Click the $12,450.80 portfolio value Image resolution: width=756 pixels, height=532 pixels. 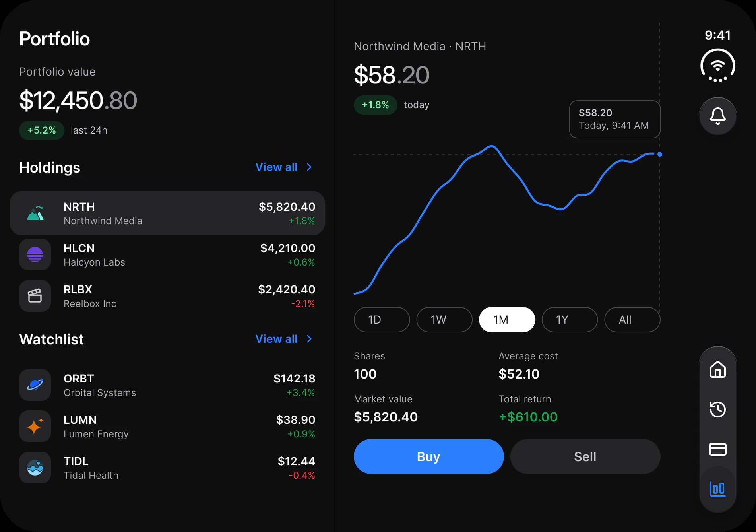tap(78, 100)
